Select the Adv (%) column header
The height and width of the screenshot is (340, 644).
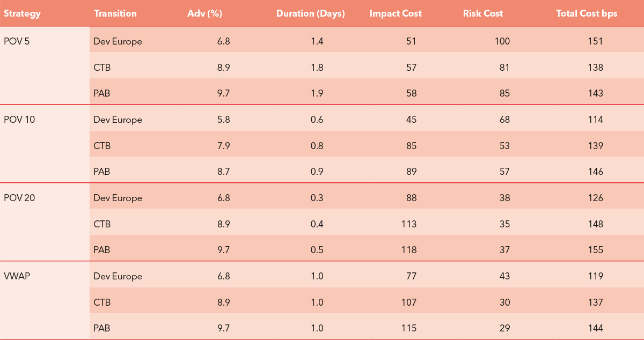204,13
